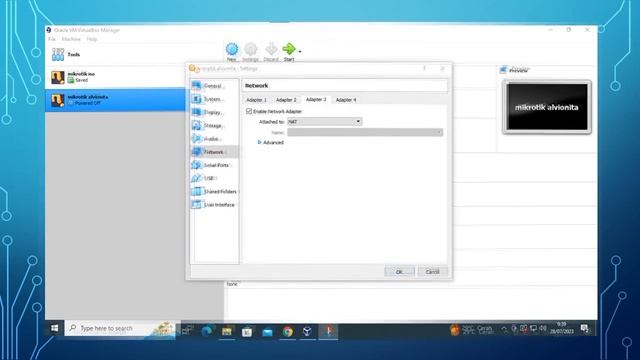Screen dimensions: 640x360
Task: Open the notification center icon
Action: point(584,328)
